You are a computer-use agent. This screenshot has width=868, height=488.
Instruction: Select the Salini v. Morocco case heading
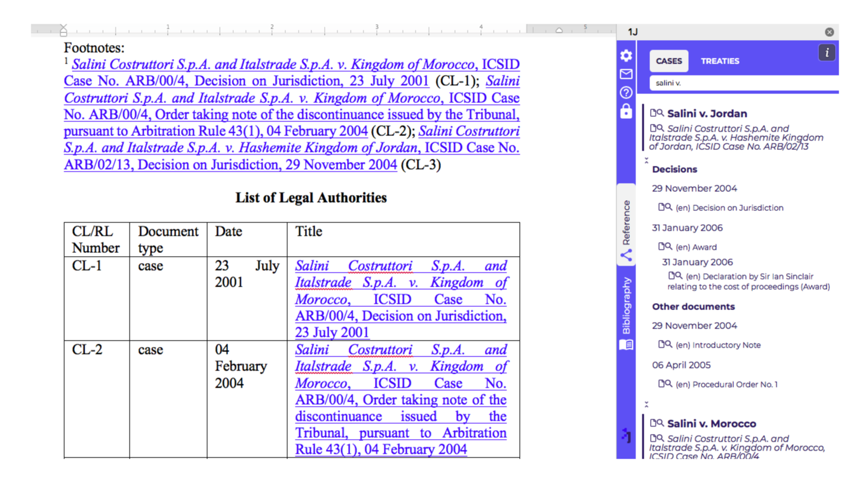712,424
